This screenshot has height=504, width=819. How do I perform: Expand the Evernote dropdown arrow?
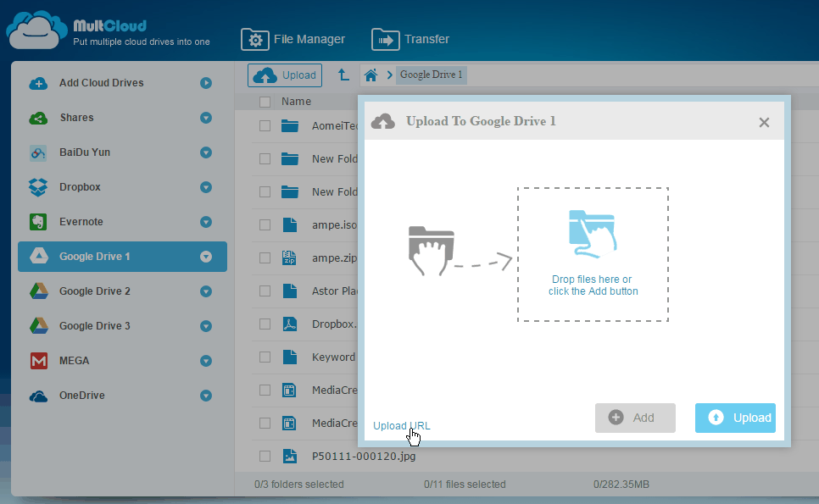[x=206, y=222]
